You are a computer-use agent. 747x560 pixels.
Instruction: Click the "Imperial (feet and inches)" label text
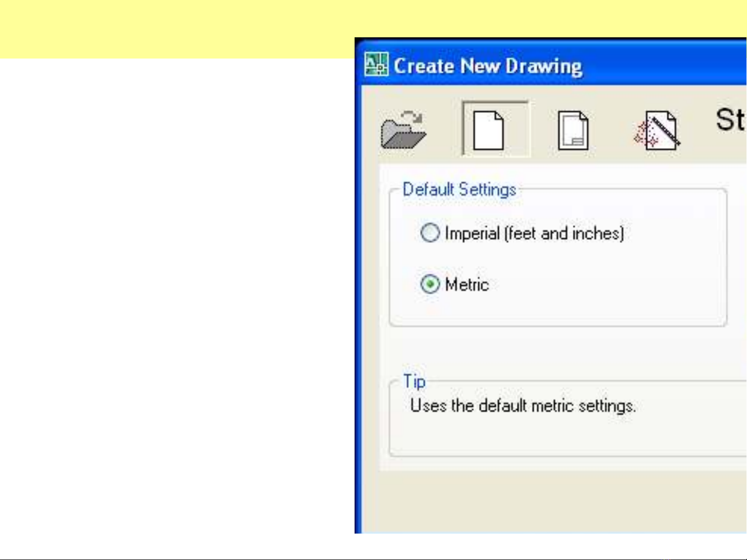(x=534, y=234)
